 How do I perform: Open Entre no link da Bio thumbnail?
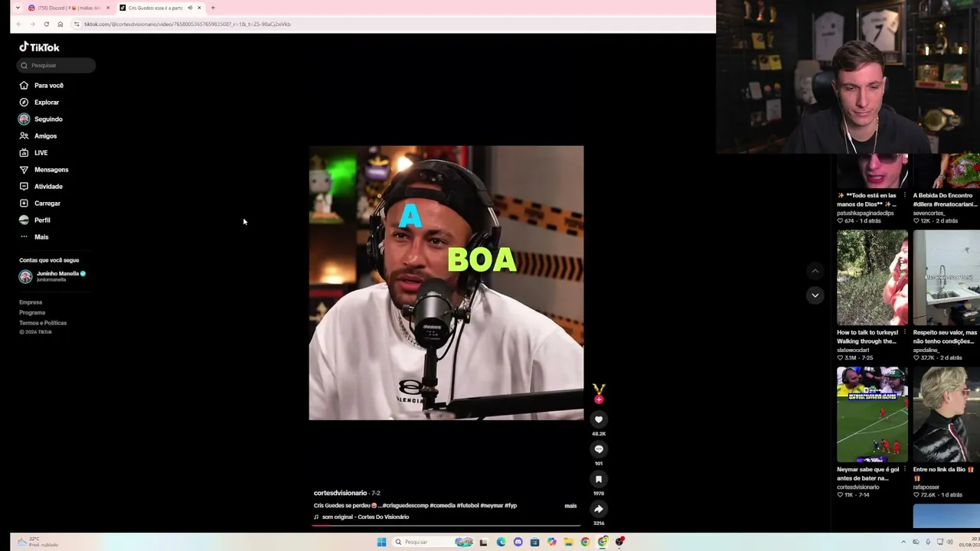click(946, 415)
